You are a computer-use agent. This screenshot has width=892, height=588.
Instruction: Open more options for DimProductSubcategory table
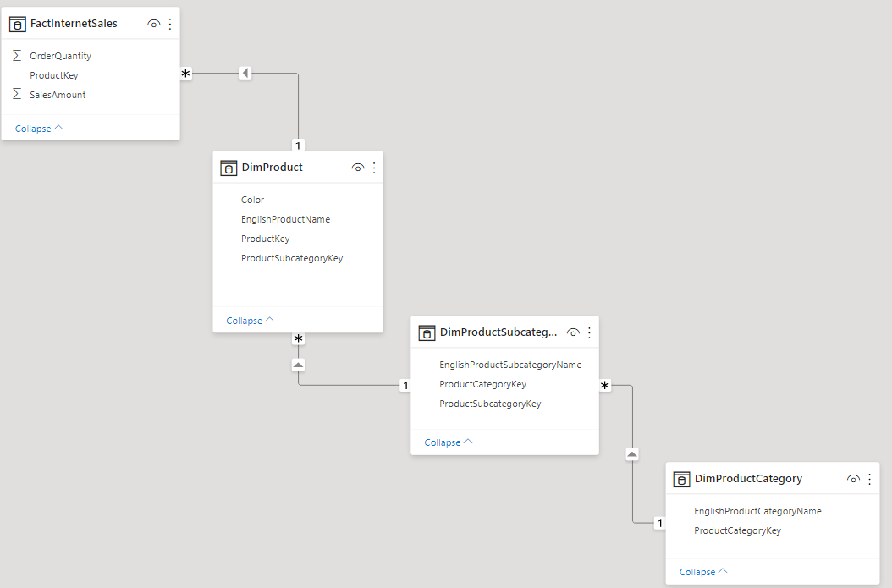pyautogui.click(x=589, y=332)
